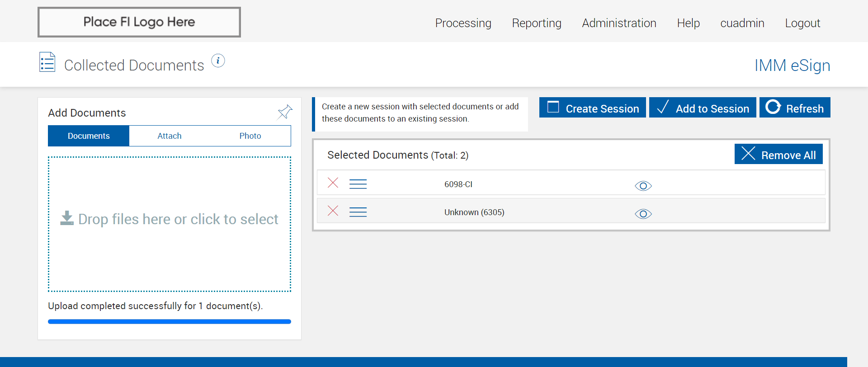Click the reorder handle for 6098-CI

coord(358,184)
